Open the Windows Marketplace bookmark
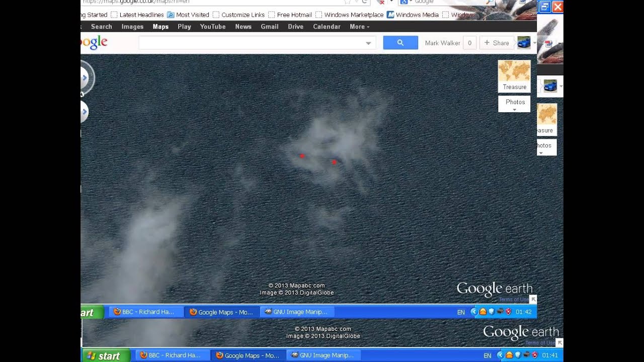The image size is (644, 362). (x=350, y=15)
